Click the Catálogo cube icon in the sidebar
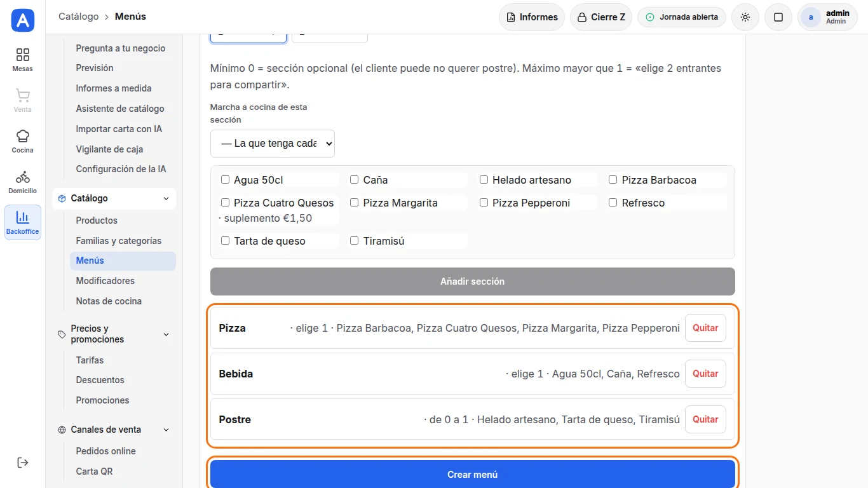The image size is (868, 488). [62, 198]
